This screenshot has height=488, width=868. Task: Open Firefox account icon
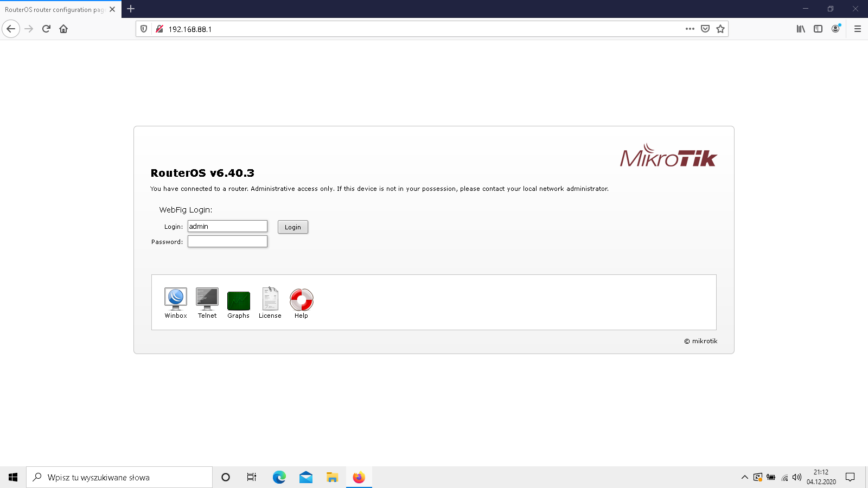coord(835,29)
